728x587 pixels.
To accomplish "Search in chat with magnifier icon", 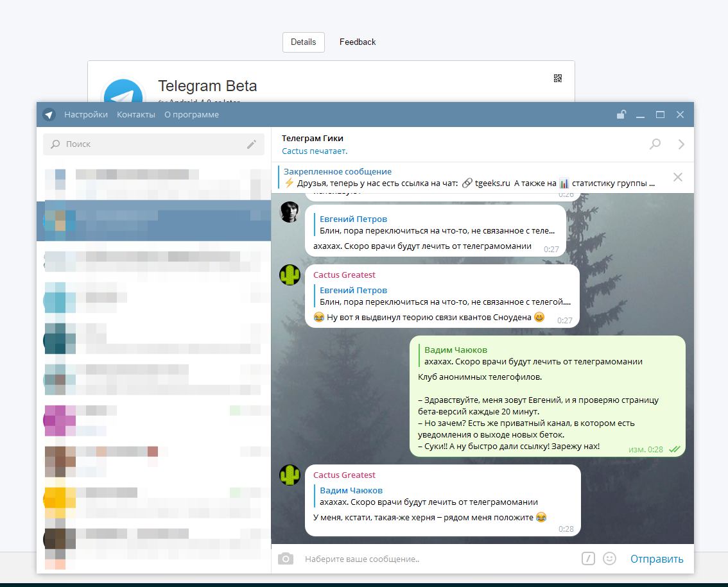I will pos(655,144).
